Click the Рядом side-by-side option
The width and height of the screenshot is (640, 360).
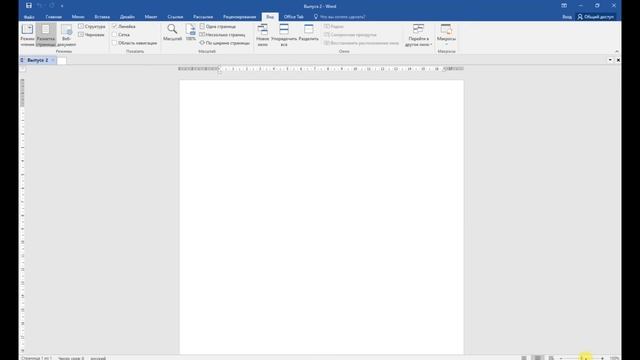[334, 27]
